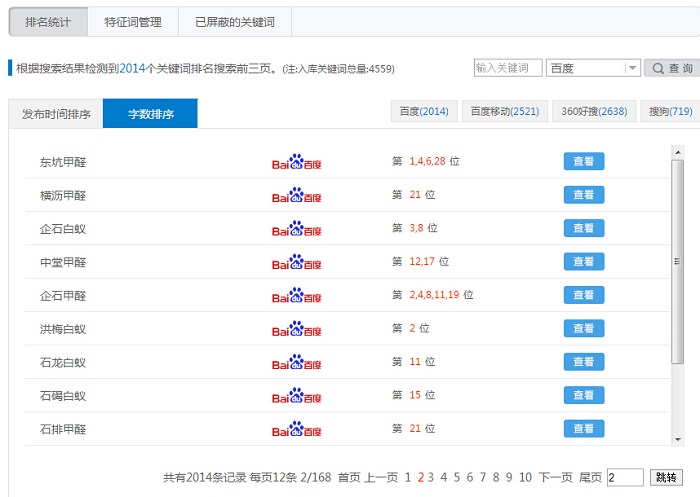Click 查看 button for 横沥甲醛

pyautogui.click(x=584, y=195)
